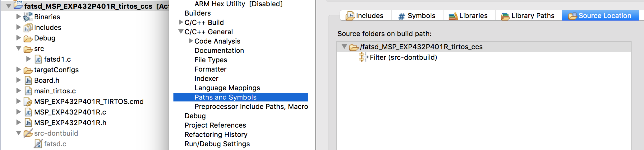Click the src-dontbuild excluded folder icon
644x150 pixels.
pyautogui.click(x=28, y=133)
